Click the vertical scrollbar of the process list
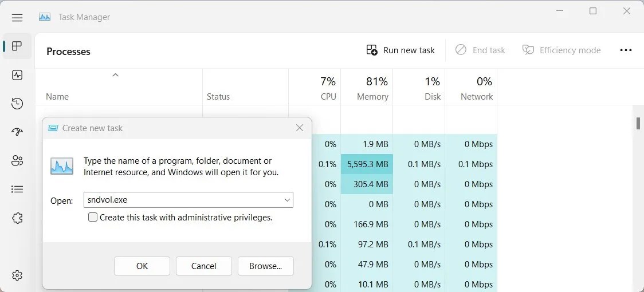Image resolution: width=644 pixels, height=292 pixels. pyautogui.click(x=638, y=123)
